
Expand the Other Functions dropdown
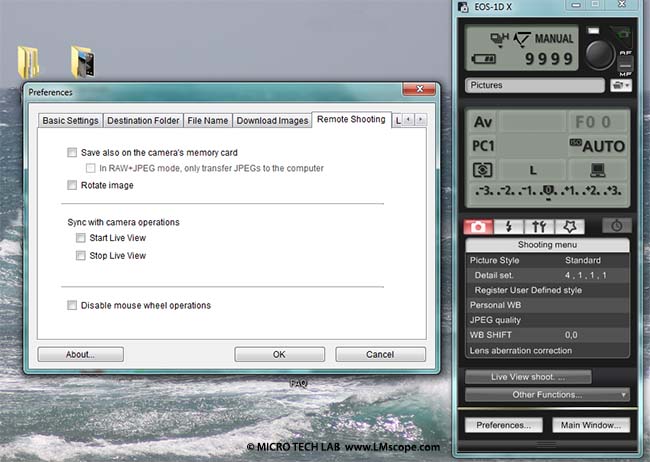(x=547, y=395)
